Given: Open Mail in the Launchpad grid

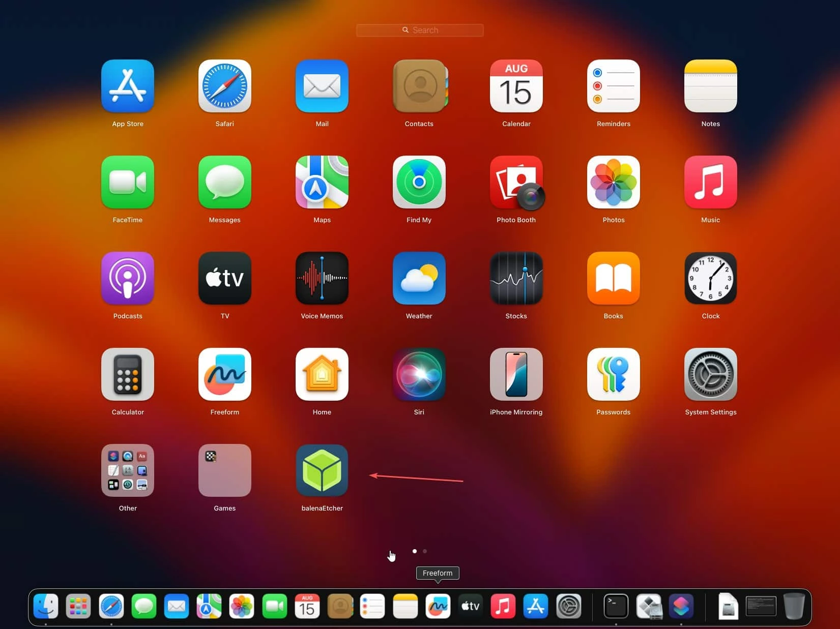Looking at the screenshot, I should coord(322,86).
